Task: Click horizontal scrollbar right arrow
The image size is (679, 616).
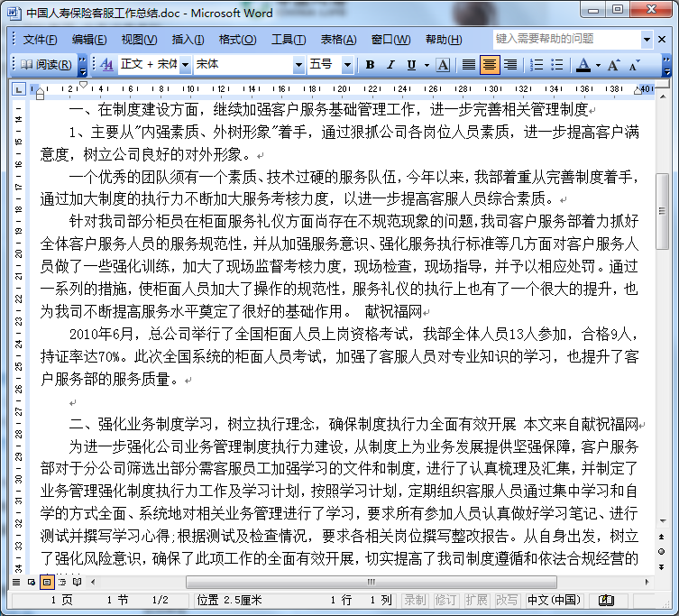Action: 647,582
